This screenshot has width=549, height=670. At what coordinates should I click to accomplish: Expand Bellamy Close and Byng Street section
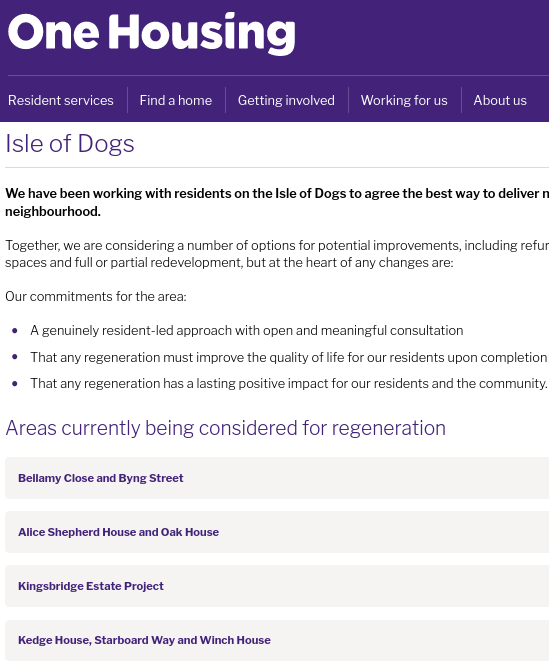[x=277, y=478]
